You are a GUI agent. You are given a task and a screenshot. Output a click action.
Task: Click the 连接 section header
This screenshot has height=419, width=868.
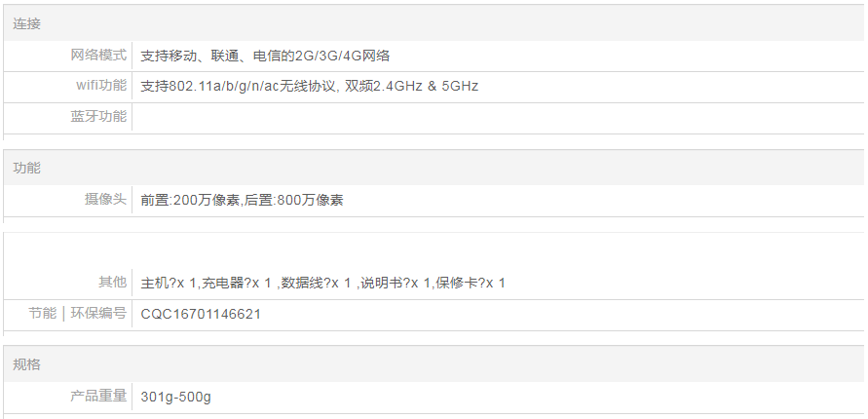pyautogui.click(x=27, y=23)
